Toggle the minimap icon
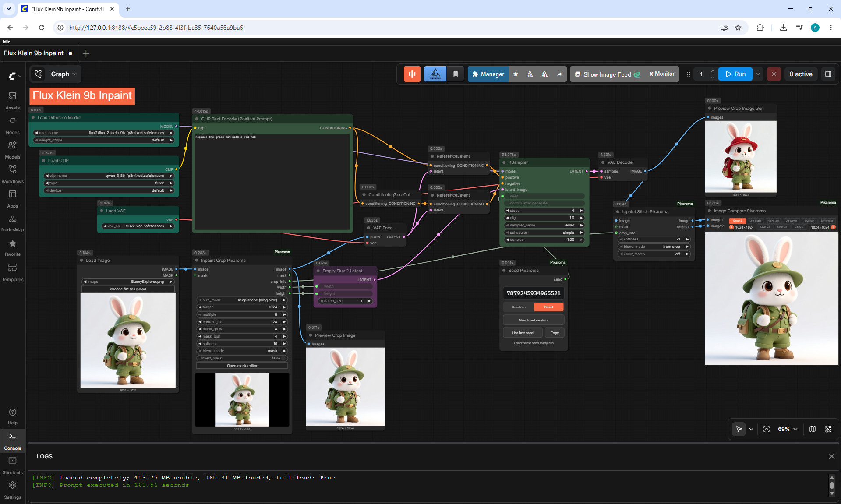Screen dimensions: 841x504 813,429
